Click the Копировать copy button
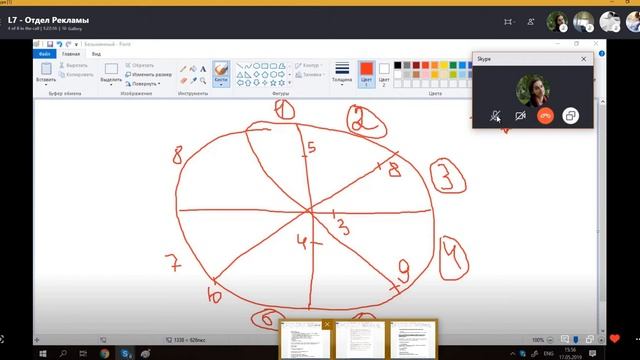This screenshot has height=360, width=640. (76, 75)
